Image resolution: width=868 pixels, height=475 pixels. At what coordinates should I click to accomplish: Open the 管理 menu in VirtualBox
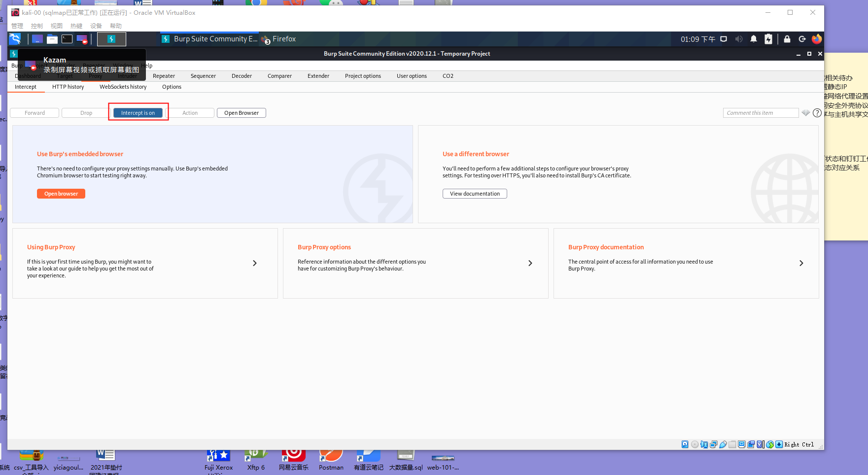pos(17,26)
